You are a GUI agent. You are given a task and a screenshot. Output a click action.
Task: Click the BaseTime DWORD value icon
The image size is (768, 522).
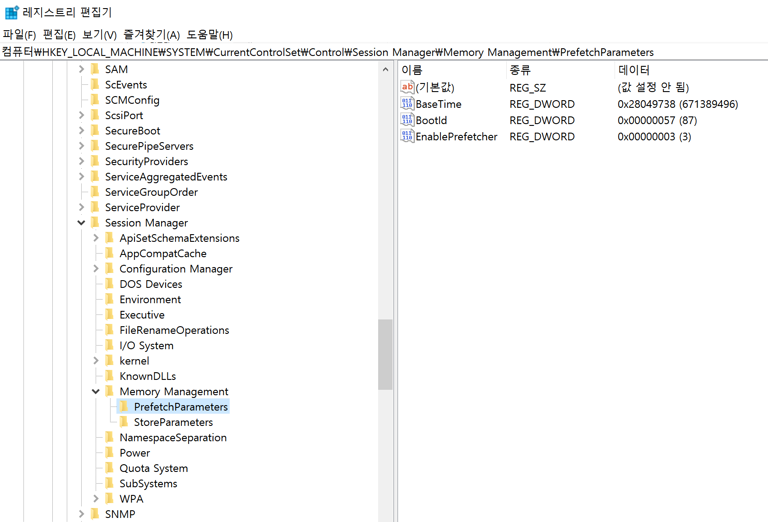[x=407, y=104]
